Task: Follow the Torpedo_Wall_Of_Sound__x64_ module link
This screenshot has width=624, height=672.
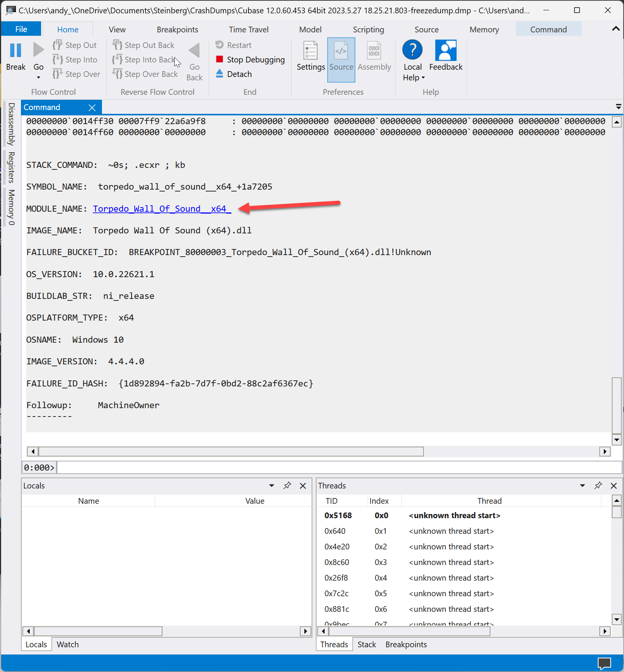Action: [162, 209]
